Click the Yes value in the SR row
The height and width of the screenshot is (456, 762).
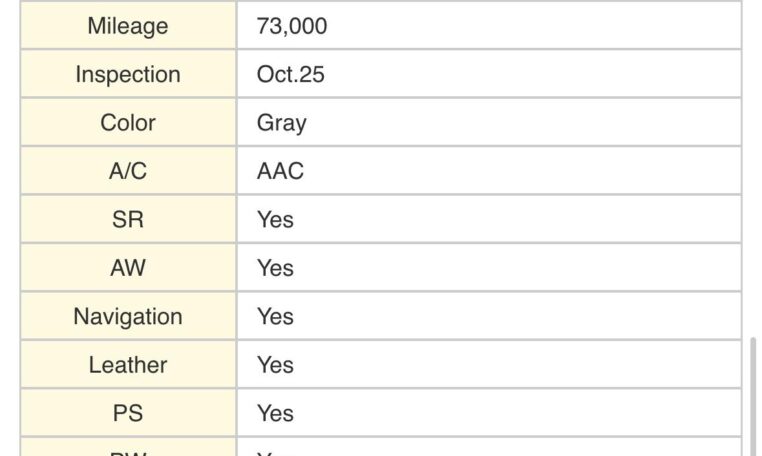(x=275, y=219)
